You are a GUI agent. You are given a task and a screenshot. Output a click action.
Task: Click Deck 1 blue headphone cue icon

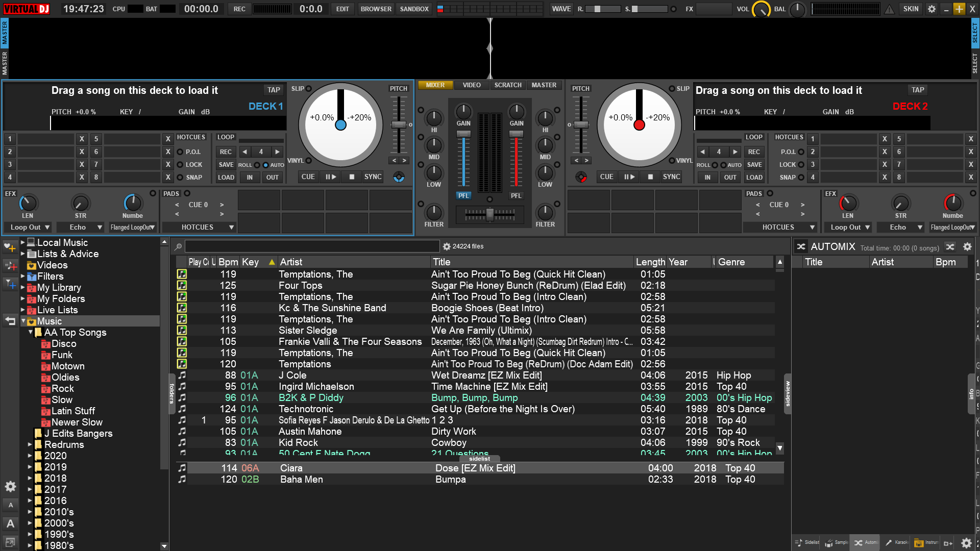[399, 177]
